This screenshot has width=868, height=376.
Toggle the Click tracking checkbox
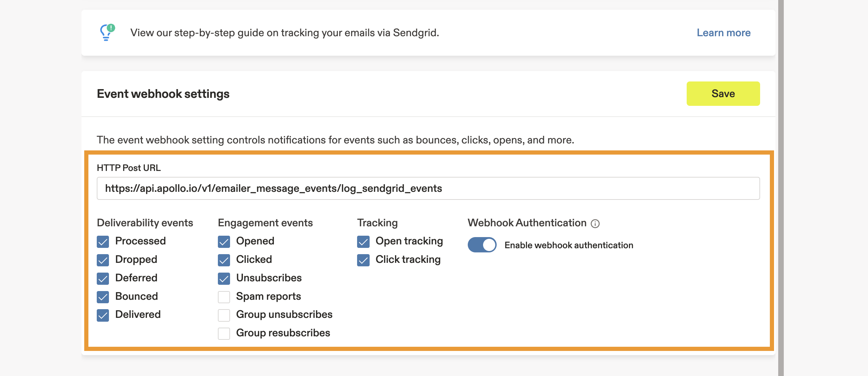point(363,260)
